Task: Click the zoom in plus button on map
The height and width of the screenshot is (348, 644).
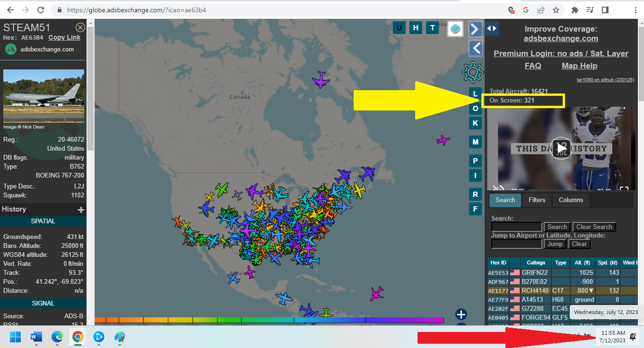Action: point(461,314)
